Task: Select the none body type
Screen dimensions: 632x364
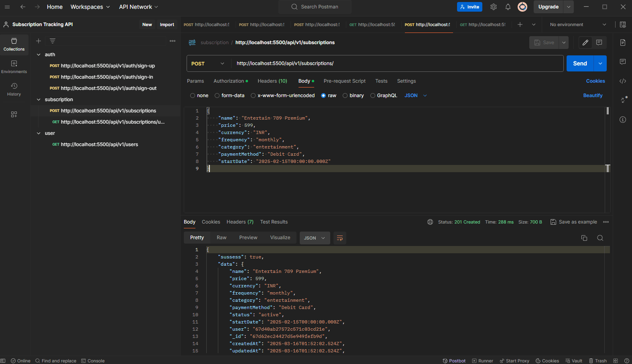Action: (193, 96)
